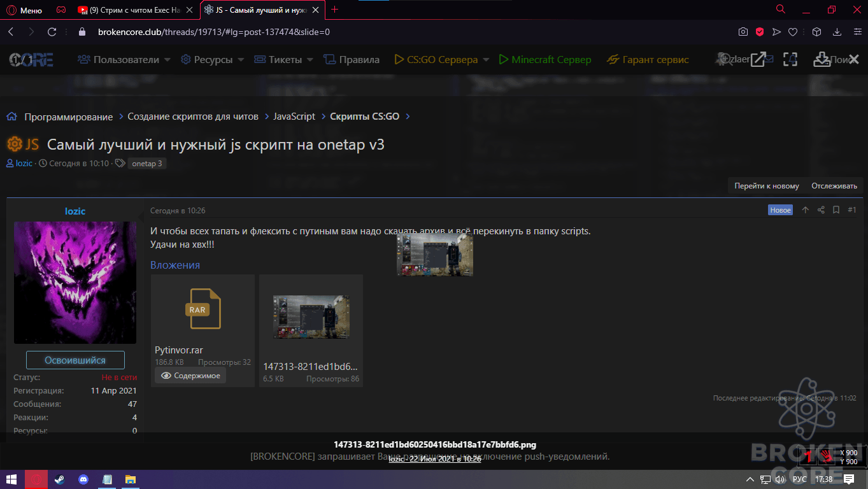Open the onetap 3 tag
868x489 pixels.
click(x=147, y=164)
